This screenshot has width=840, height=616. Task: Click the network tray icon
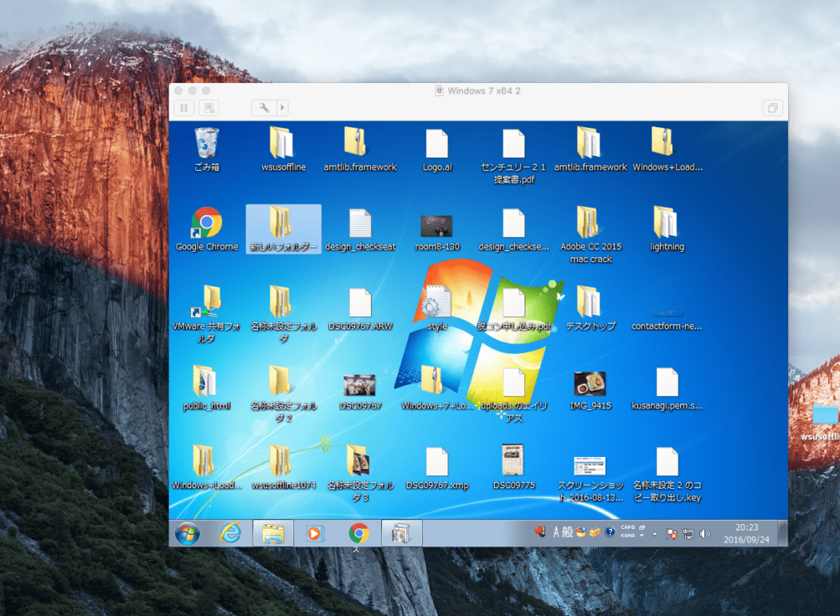pyautogui.click(x=688, y=533)
